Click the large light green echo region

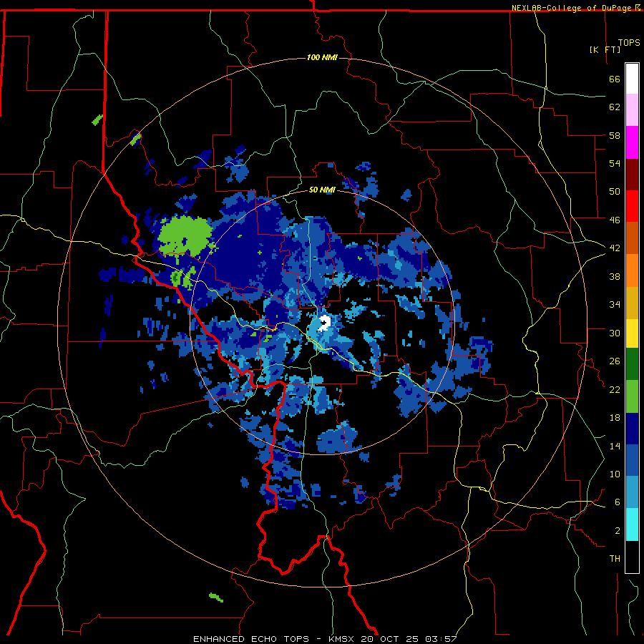(185, 236)
